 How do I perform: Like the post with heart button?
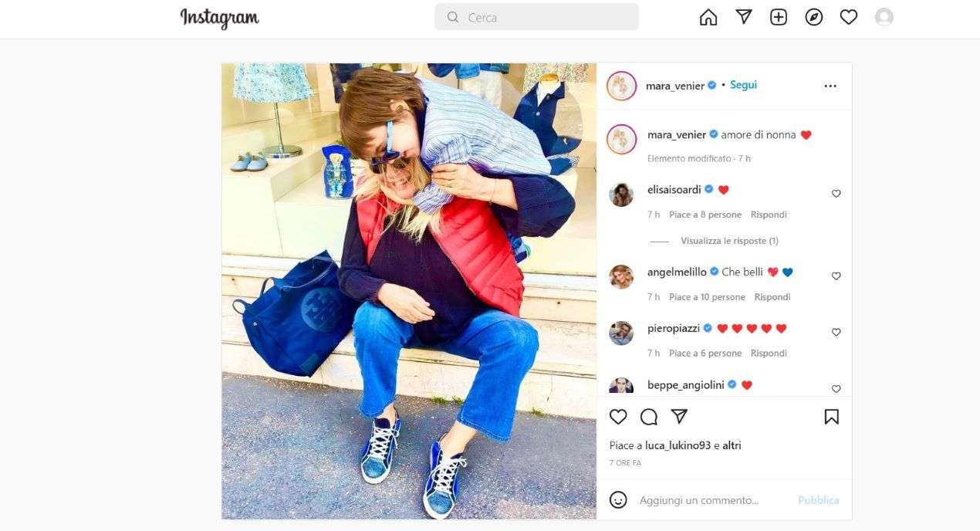(618, 417)
